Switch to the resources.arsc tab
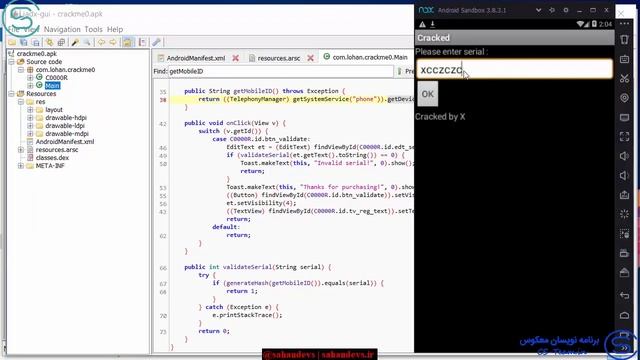This screenshot has width=640, height=360. 278,58
